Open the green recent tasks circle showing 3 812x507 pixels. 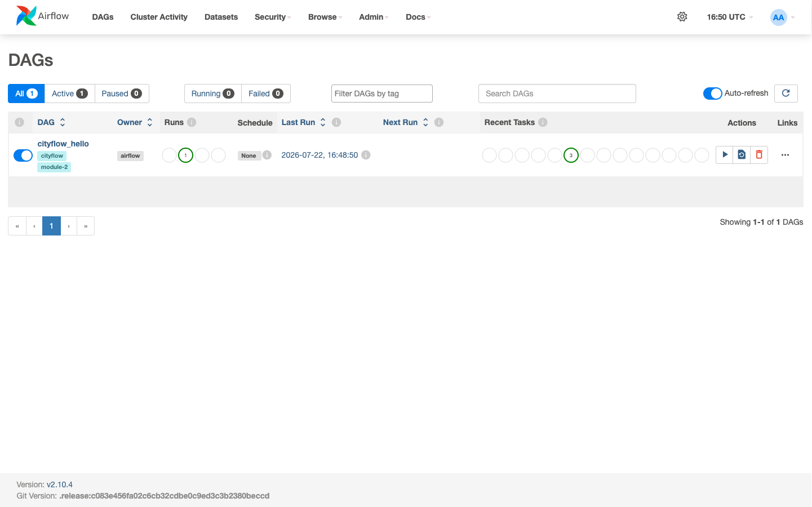click(x=571, y=155)
